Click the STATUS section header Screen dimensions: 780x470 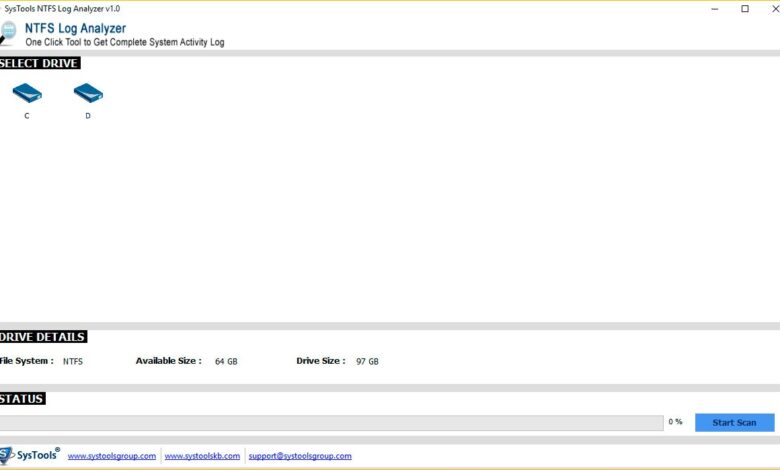pyautogui.click(x=22, y=398)
